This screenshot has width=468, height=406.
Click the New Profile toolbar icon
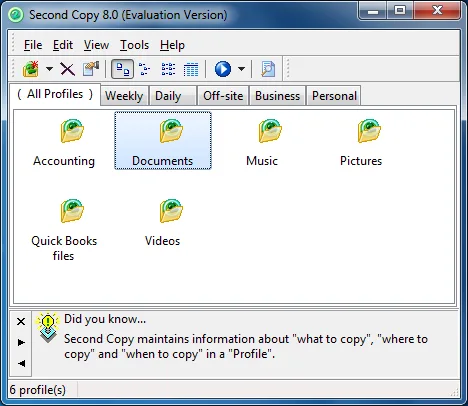click(x=31, y=69)
